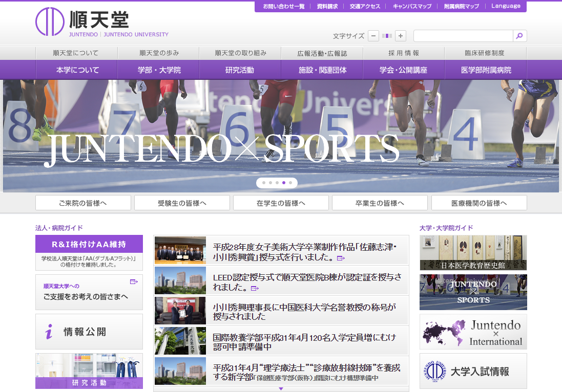The width and height of the screenshot is (562, 392).
Task: Select second carousel slide dot
Action: pos(270,183)
